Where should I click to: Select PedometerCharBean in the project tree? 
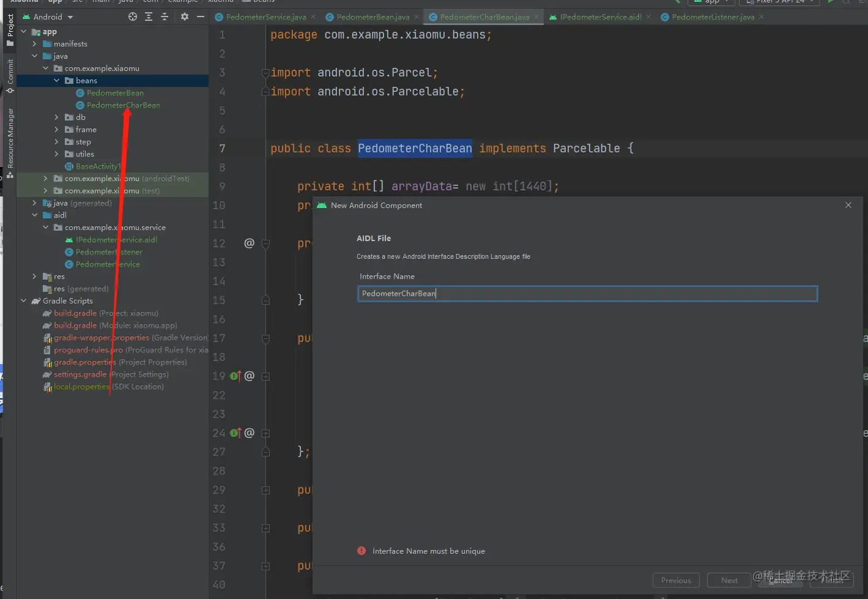pyautogui.click(x=123, y=105)
